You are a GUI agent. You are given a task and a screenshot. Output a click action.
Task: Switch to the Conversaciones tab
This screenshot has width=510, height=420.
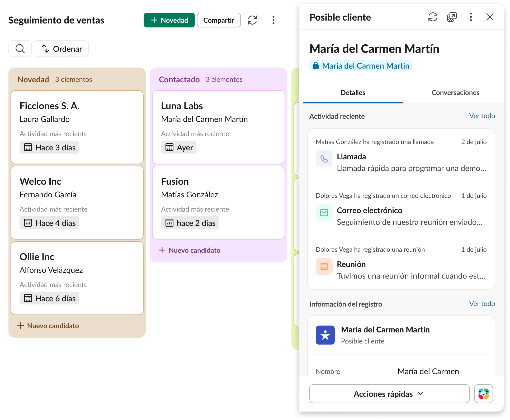pyautogui.click(x=455, y=93)
